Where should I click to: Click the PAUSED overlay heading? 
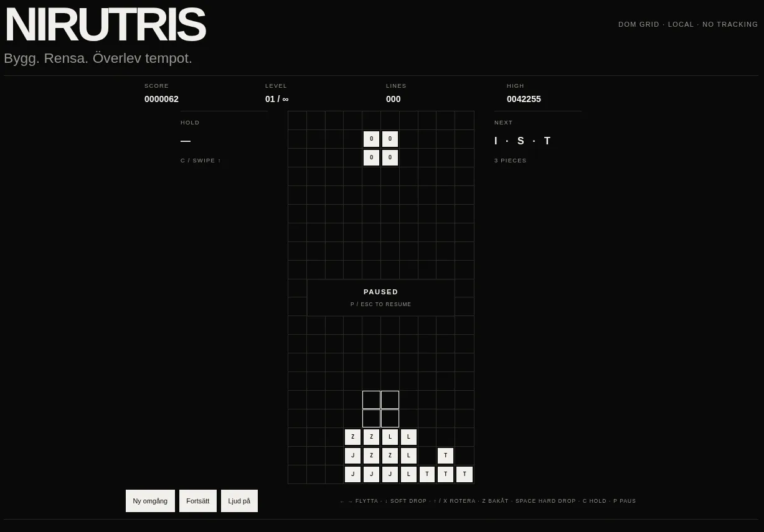point(381,292)
